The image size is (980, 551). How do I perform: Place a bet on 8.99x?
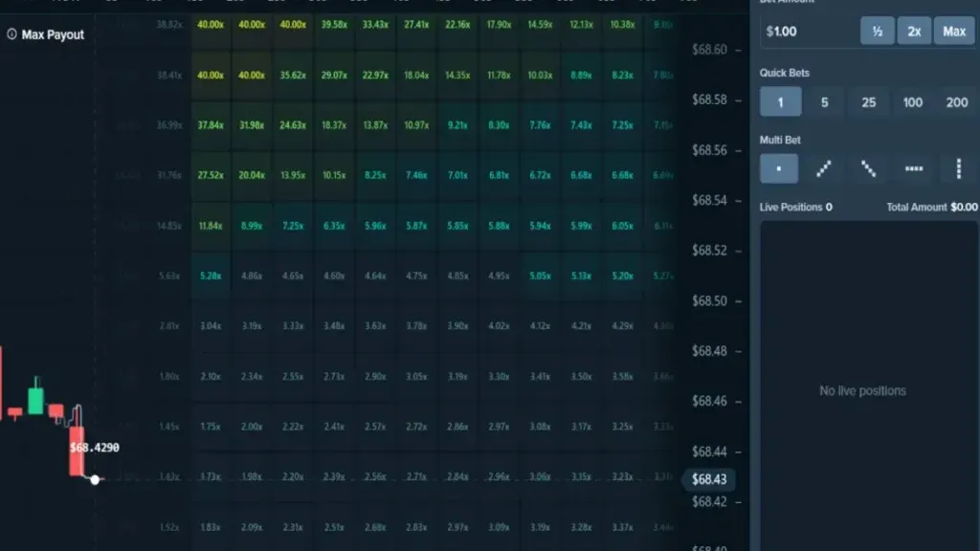252,226
